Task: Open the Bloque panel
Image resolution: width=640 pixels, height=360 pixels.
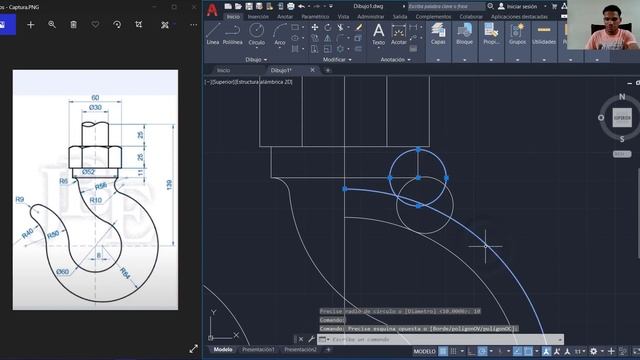Action: point(464,33)
